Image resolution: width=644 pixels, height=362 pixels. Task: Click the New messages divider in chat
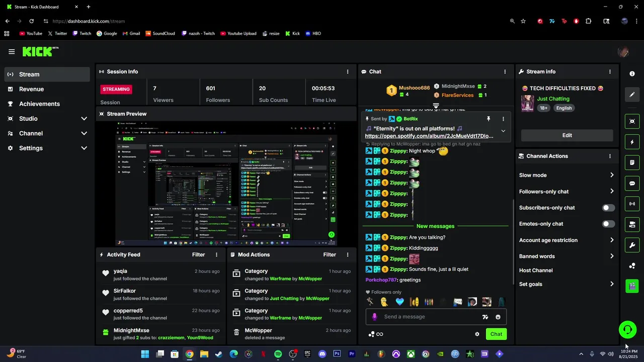pos(436,226)
